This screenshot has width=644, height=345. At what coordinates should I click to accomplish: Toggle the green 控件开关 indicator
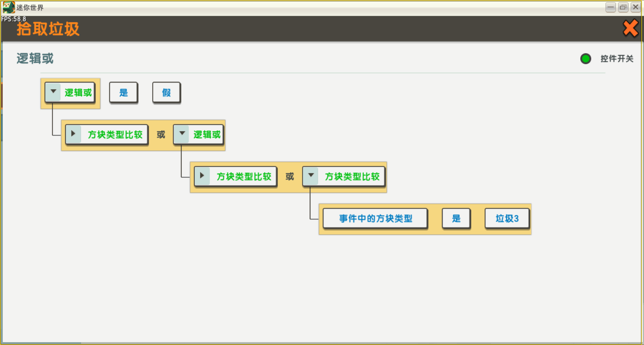click(585, 59)
